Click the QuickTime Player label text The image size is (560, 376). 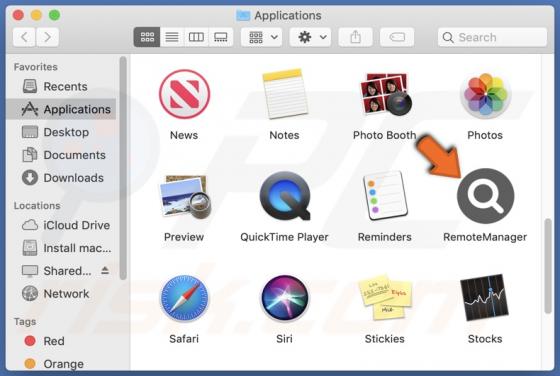[x=284, y=237]
